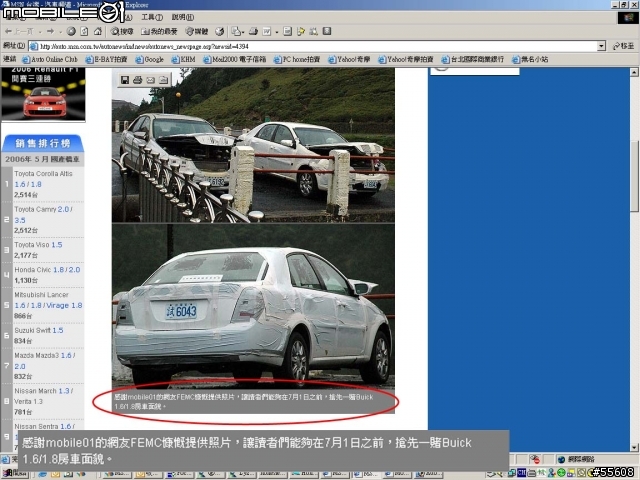Click the Discuss toolbar icon
Screen dimensions: 640x480
point(287,31)
